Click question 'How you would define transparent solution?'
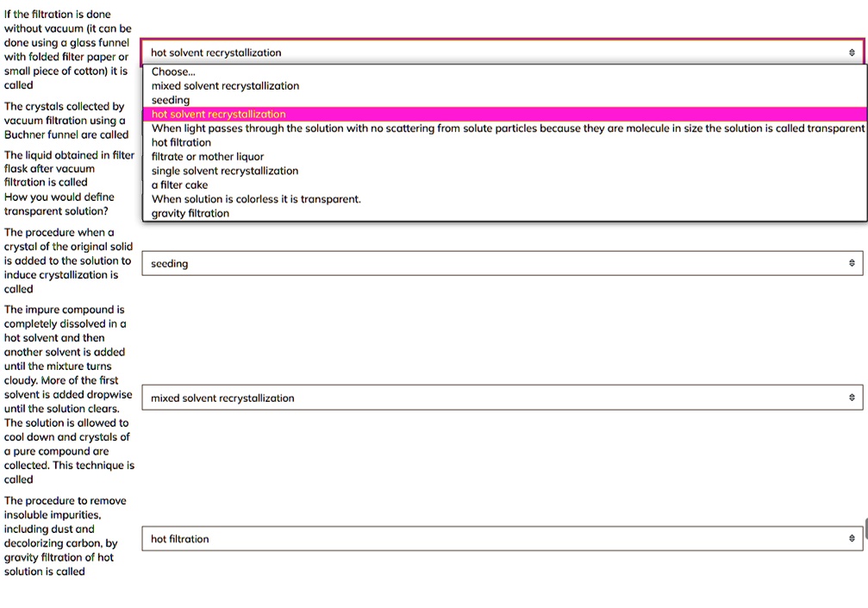The width and height of the screenshot is (868, 608). click(59, 204)
